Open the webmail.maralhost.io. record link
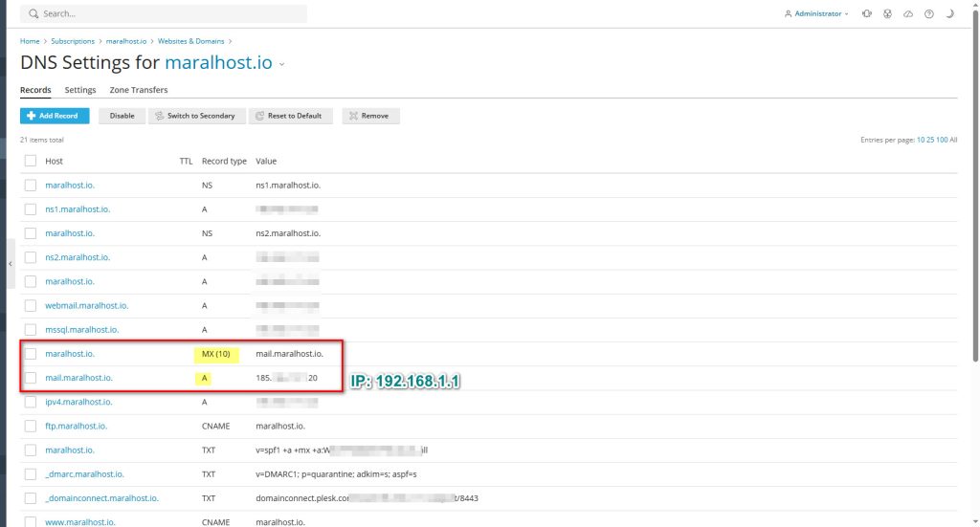 click(86, 305)
